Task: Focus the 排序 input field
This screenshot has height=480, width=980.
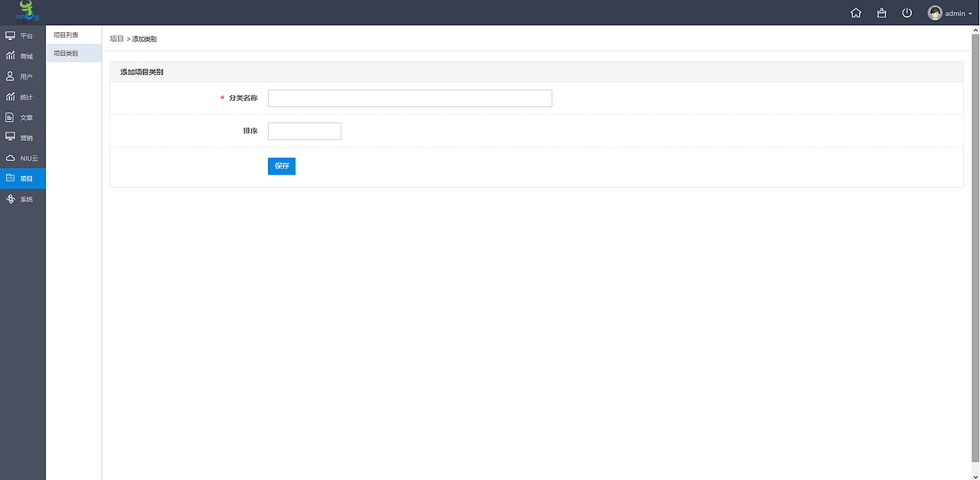Action: pyautogui.click(x=305, y=131)
